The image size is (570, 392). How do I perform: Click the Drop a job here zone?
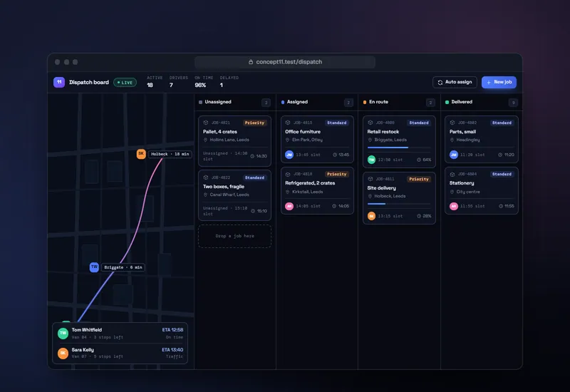coord(235,236)
